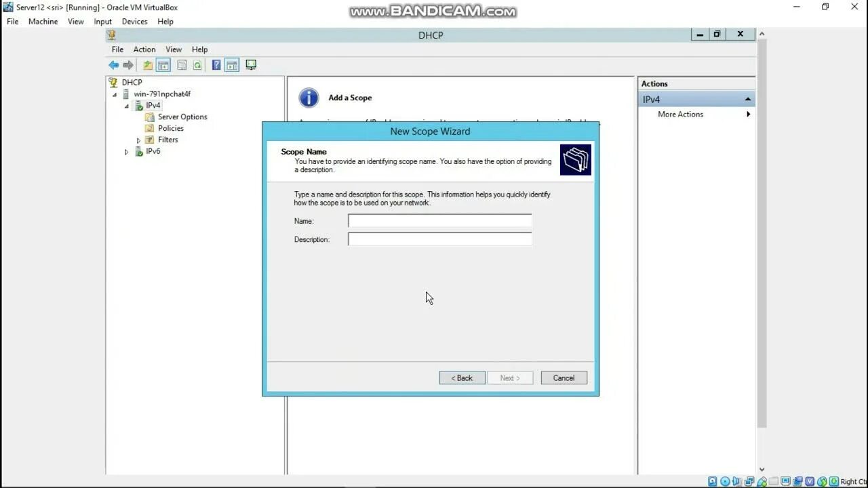This screenshot has height=488, width=868.
Task: Click the Back button in wizard
Action: (x=462, y=378)
